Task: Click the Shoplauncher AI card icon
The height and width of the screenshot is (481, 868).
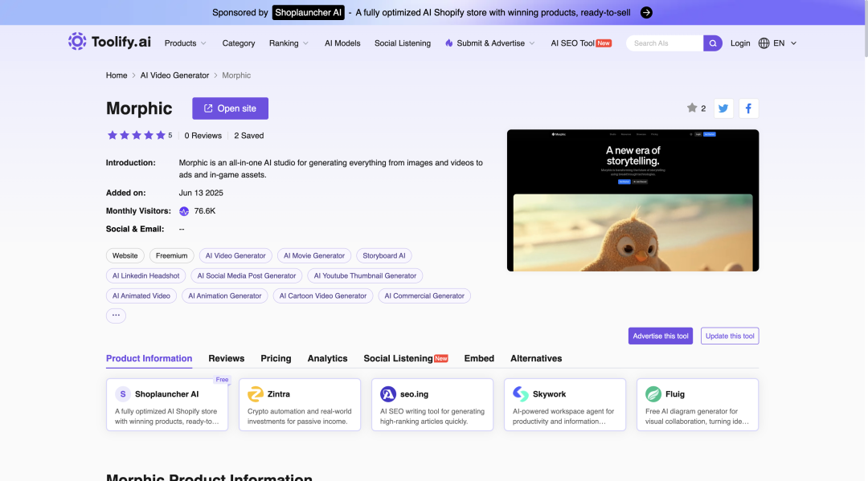Action: pos(122,394)
